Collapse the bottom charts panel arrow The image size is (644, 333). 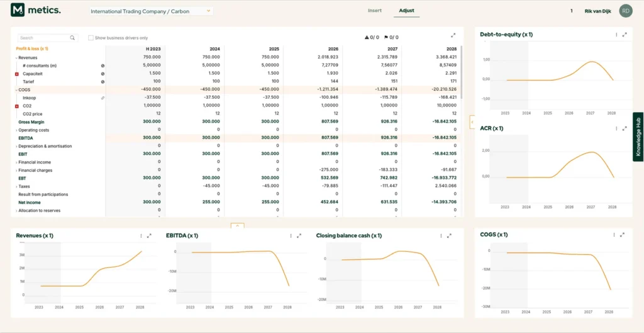pyautogui.click(x=237, y=226)
